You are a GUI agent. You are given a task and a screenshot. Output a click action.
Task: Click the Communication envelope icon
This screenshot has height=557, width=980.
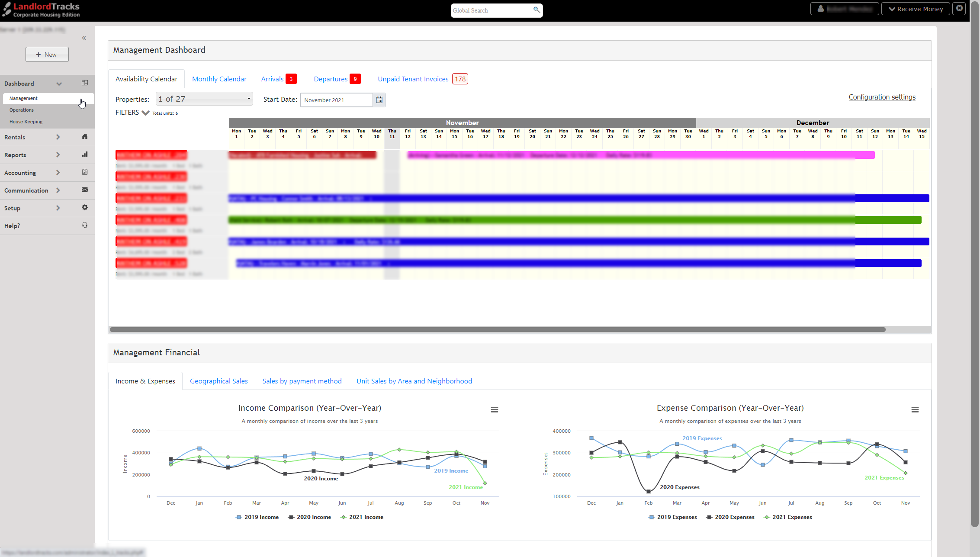pyautogui.click(x=85, y=190)
